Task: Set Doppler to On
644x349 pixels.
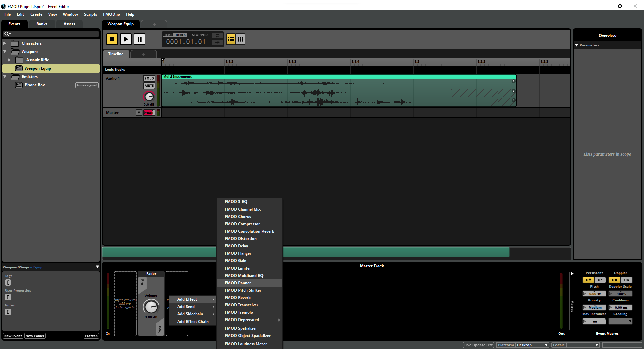Action: click(x=626, y=280)
